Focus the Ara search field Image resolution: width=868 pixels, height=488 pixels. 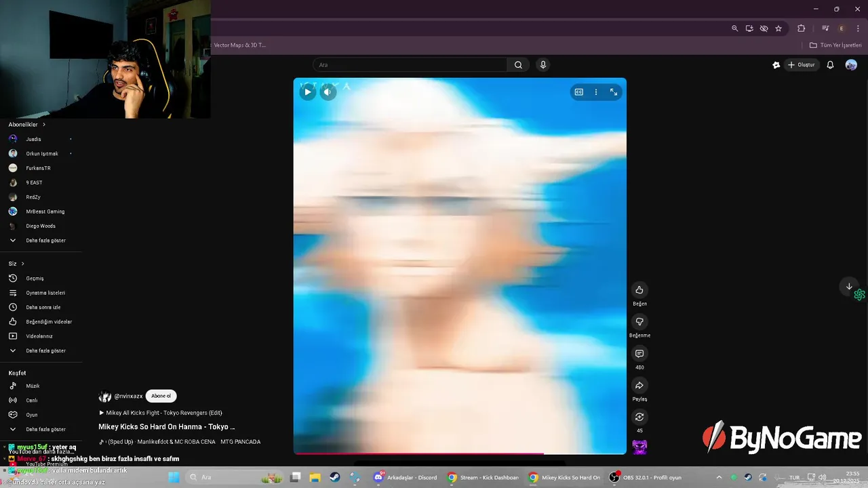(x=410, y=65)
